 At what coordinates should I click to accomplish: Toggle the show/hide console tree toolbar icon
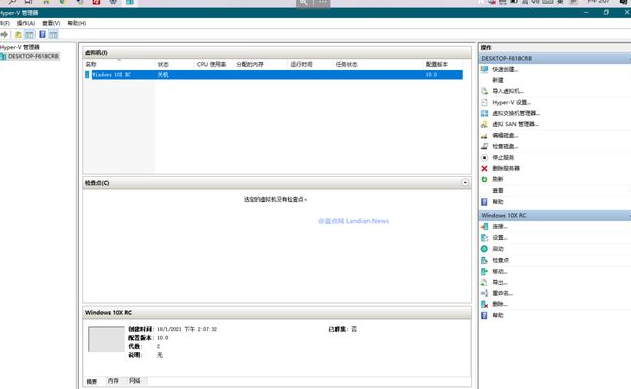point(30,35)
